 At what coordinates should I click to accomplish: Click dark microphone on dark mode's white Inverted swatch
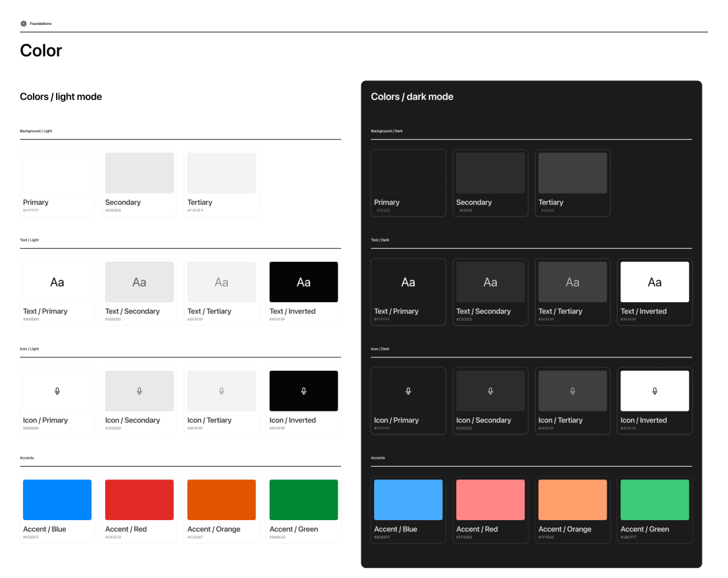coord(655,391)
